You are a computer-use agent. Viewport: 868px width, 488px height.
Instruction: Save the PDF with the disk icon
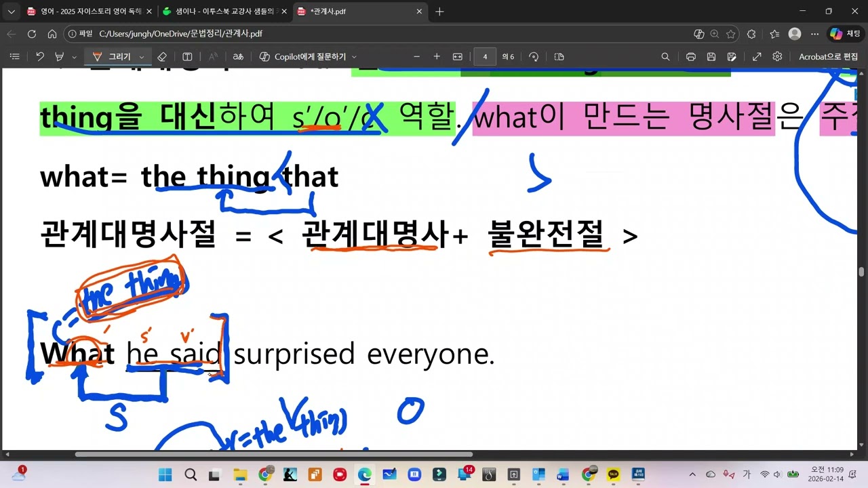711,57
